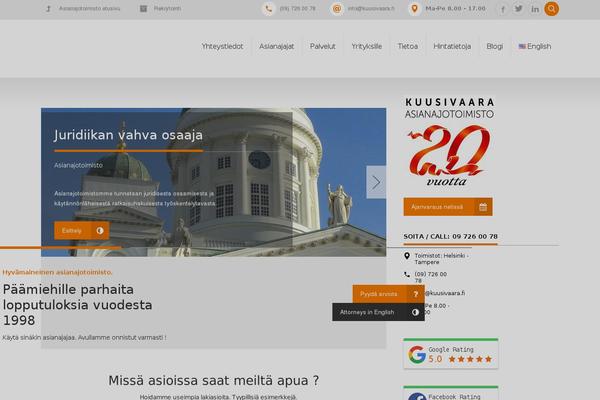Click the sidebar phone number (09) 726 00 78
600x400 pixels.
pyautogui.click(x=430, y=277)
